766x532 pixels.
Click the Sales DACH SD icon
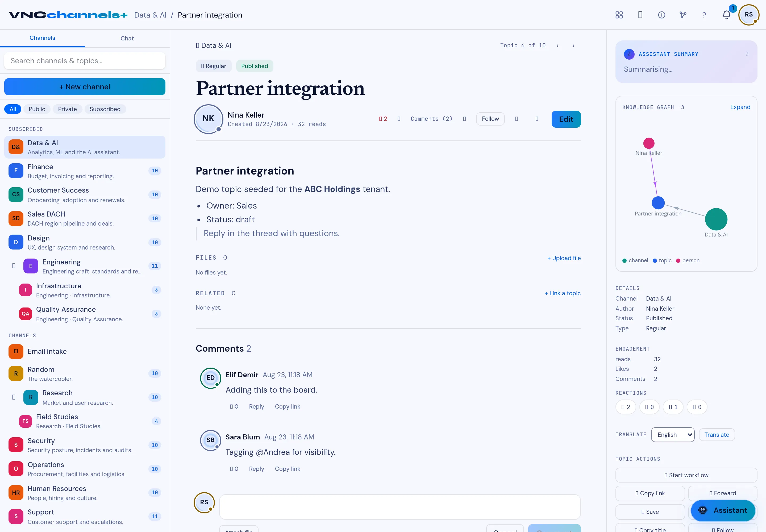point(16,218)
